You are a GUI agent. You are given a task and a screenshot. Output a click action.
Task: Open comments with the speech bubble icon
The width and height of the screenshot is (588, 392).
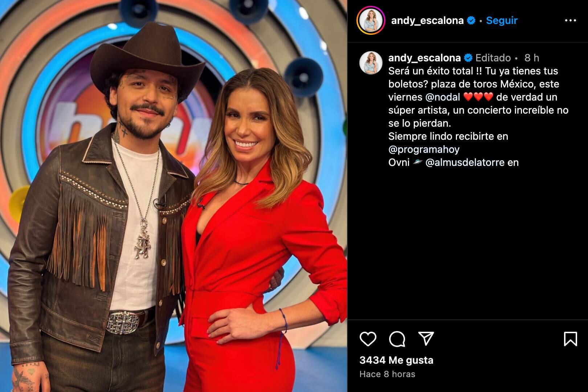click(x=397, y=339)
